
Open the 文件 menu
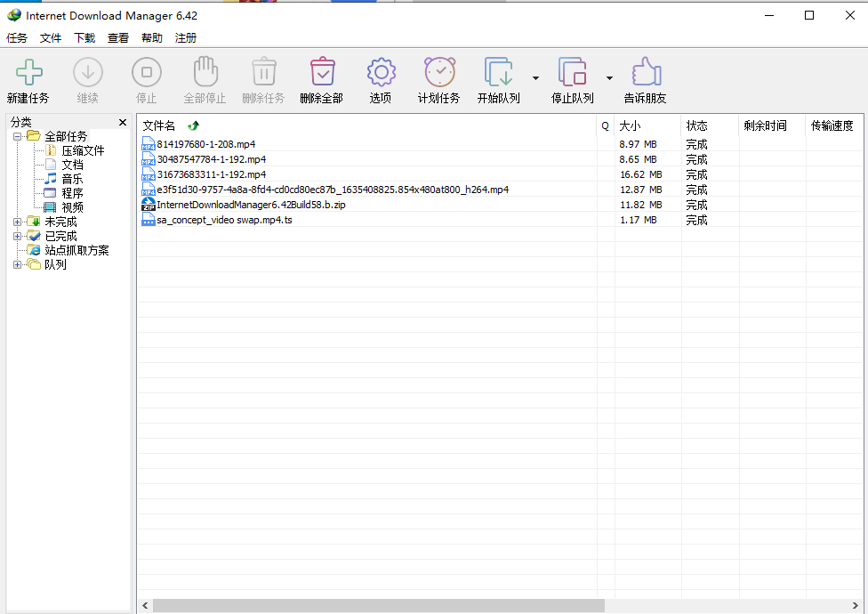point(51,37)
